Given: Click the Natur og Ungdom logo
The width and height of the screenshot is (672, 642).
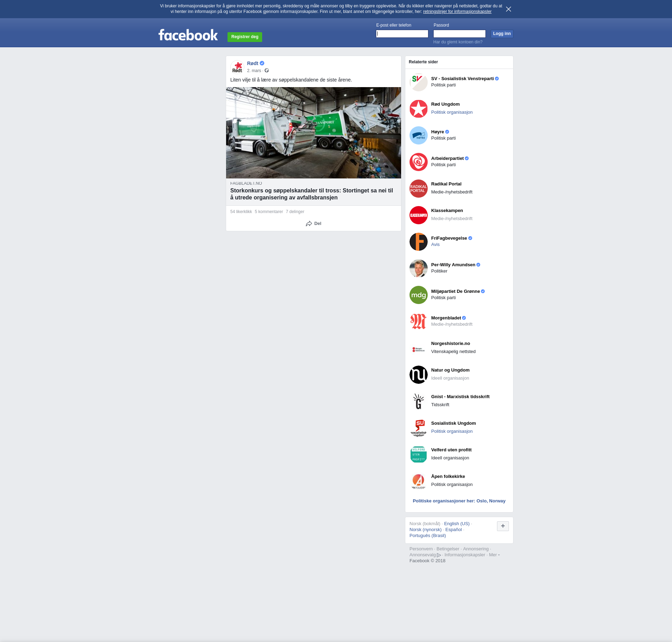Looking at the screenshot, I should coord(419,375).
